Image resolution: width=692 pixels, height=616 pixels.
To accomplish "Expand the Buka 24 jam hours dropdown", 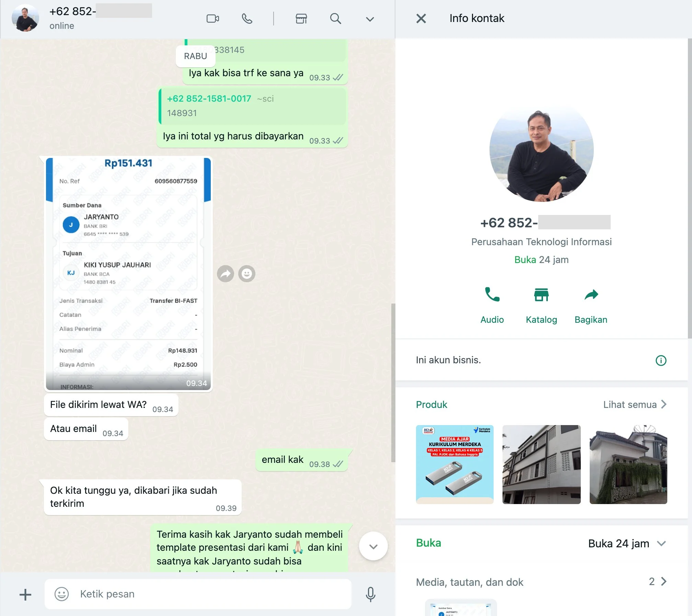I will [x=661, y=544].
